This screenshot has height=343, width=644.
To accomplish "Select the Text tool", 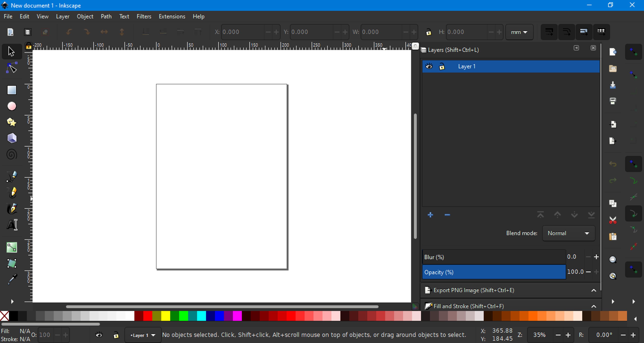I will pyautogui.click(x=12, y=225).
